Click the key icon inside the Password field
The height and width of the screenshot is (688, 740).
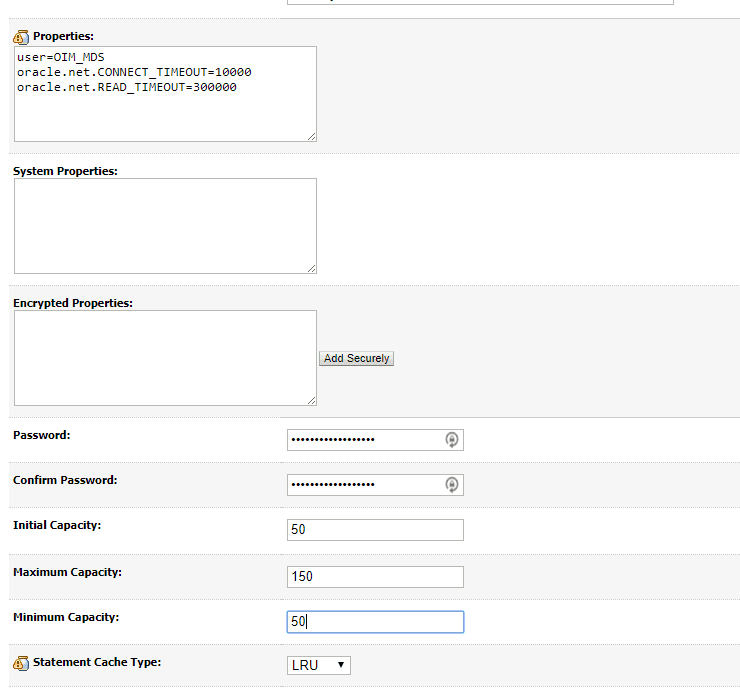click(x=452, y=440)
